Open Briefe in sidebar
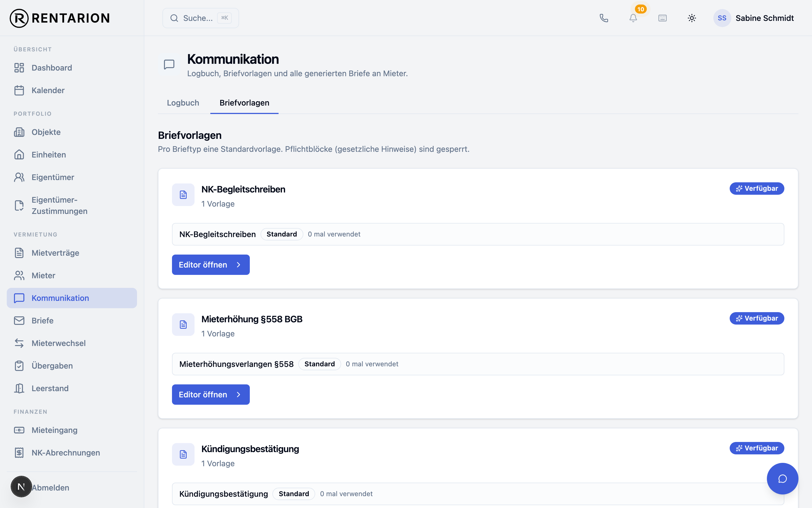Screen dimensions: 812x508 tap(72, 321)
